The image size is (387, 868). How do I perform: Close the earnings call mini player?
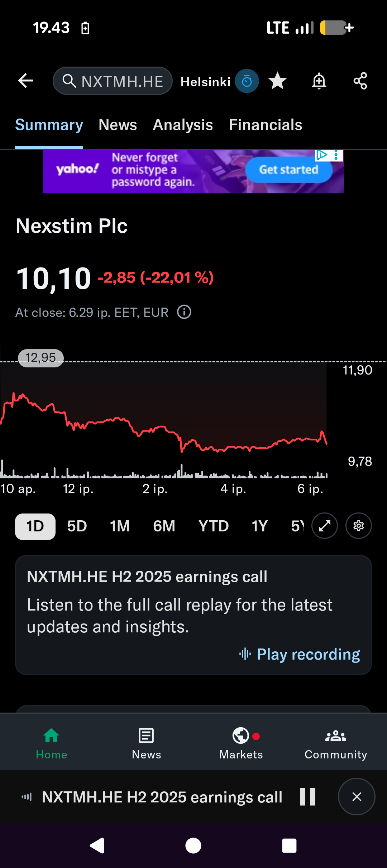tap(357, 797)
